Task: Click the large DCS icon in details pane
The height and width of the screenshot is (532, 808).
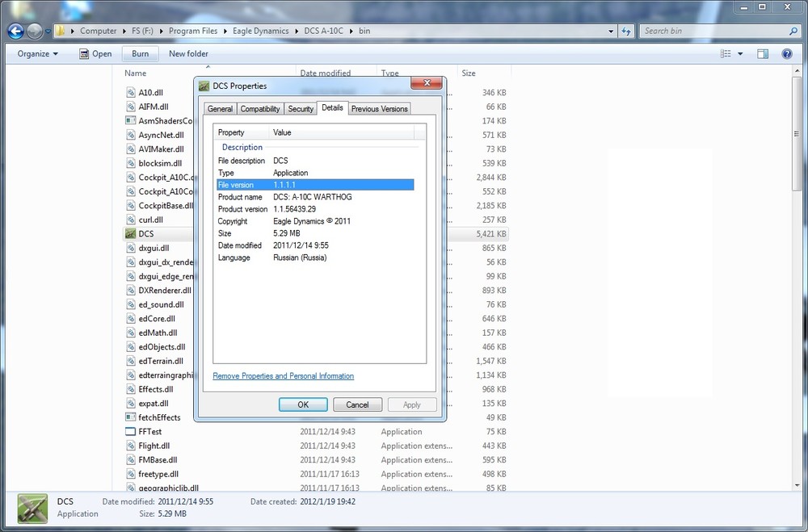Action: click(x=32, y=509)
